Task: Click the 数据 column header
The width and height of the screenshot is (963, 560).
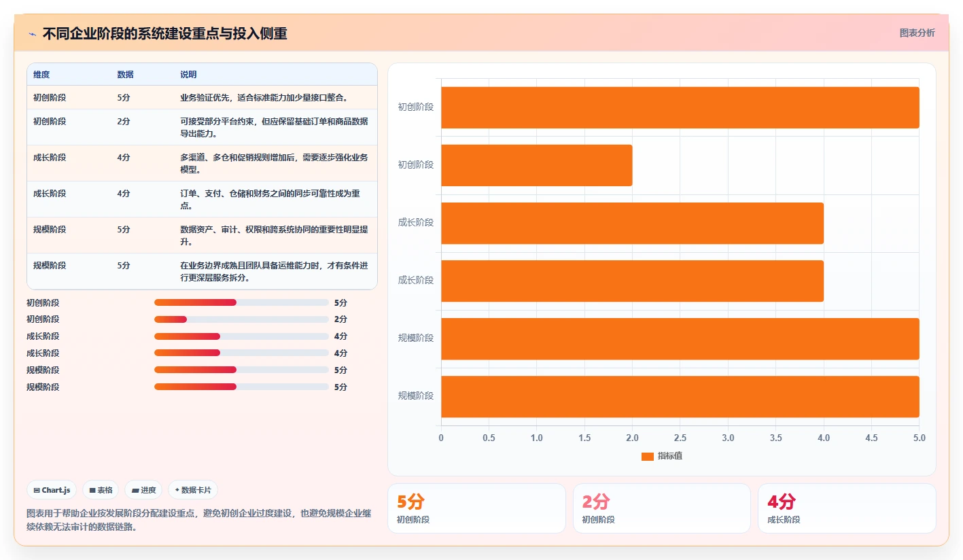Action: [x=125, y=75]
